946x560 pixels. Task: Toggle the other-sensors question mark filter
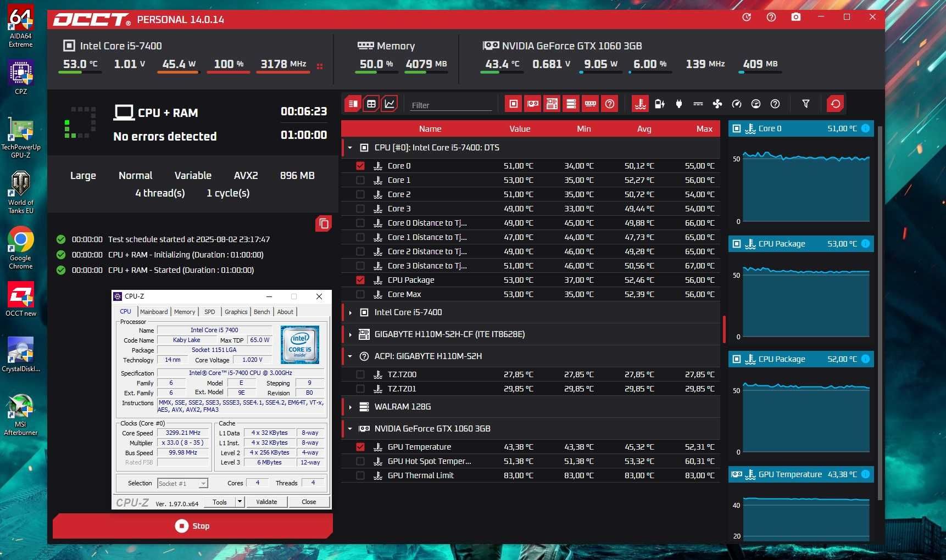pos(775,104)
